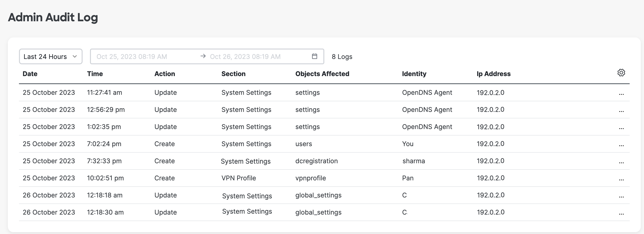The width and height of the screenshot is (644, 234).
Task: Open more options for 11:27:41 am log
Action: 621,94
